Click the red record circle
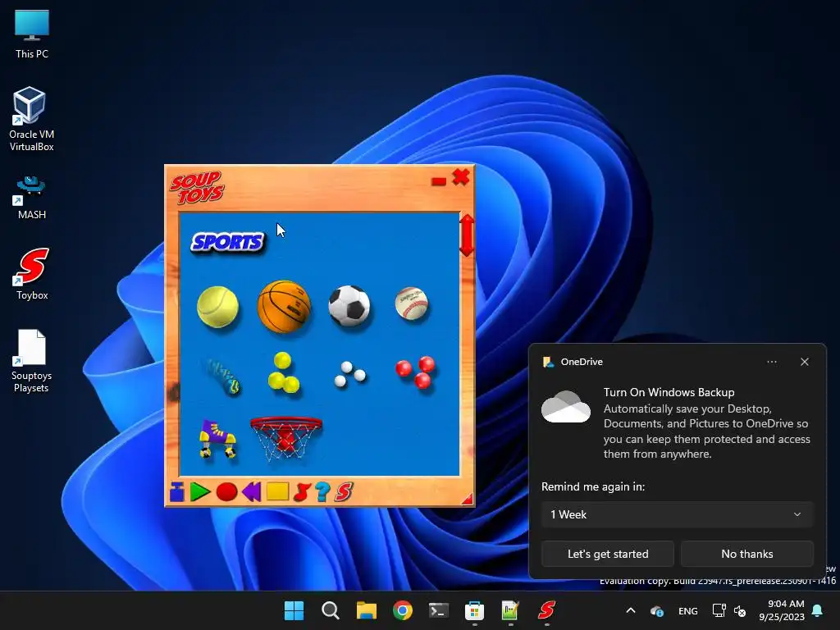The width and height of the screenshot is (840, 630). tap(226, 492)
